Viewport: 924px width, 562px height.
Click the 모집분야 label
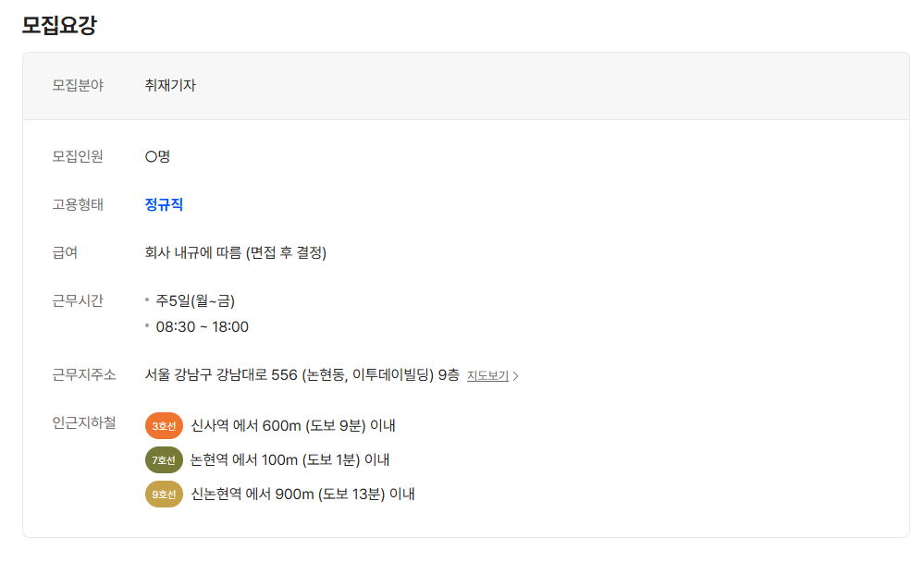point(78,85)
